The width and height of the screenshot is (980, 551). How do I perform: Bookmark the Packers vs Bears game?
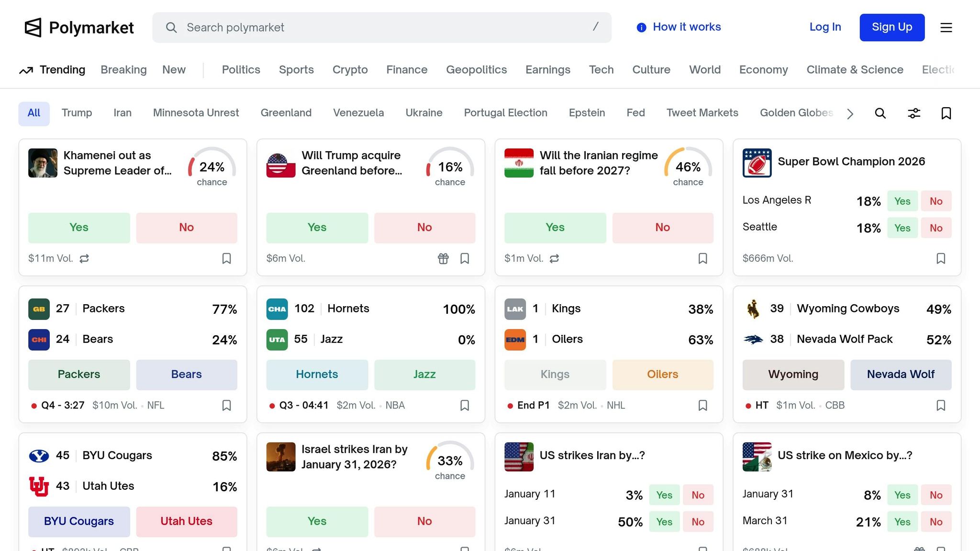[x=226, y=406]
